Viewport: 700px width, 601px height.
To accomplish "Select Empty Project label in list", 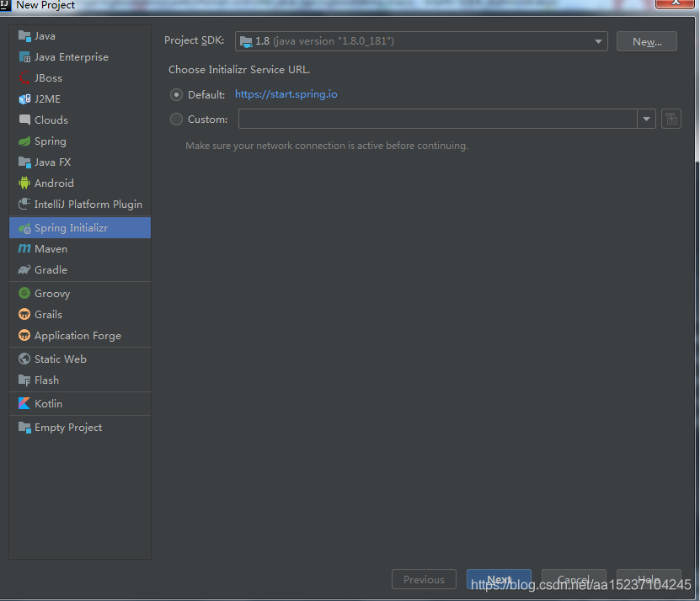I will tap(68, 428).
